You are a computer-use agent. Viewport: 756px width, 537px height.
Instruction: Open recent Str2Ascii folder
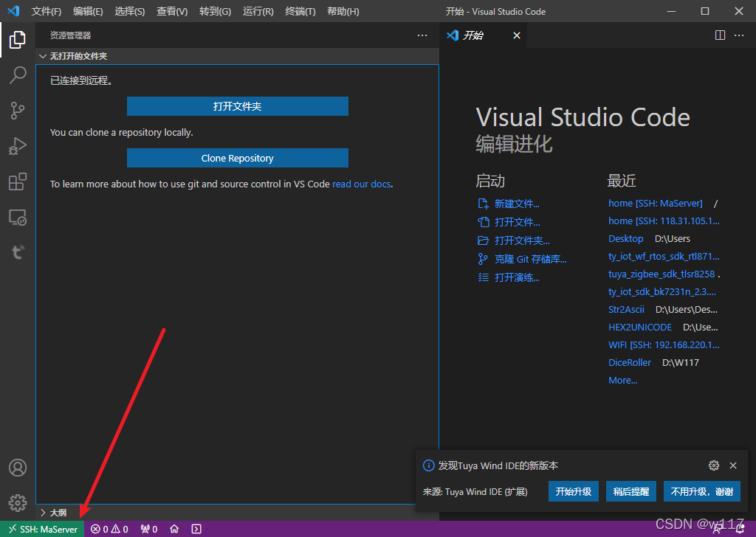(626, 310)
